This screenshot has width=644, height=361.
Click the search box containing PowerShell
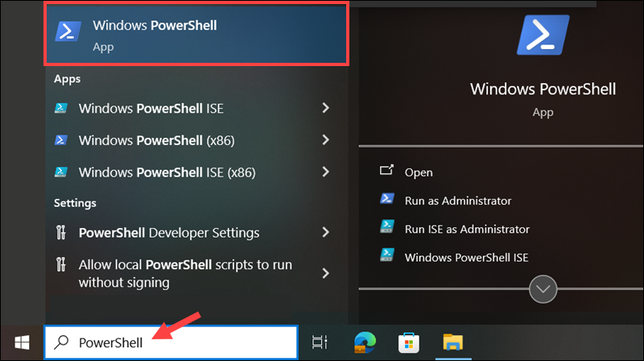(171, 342)
